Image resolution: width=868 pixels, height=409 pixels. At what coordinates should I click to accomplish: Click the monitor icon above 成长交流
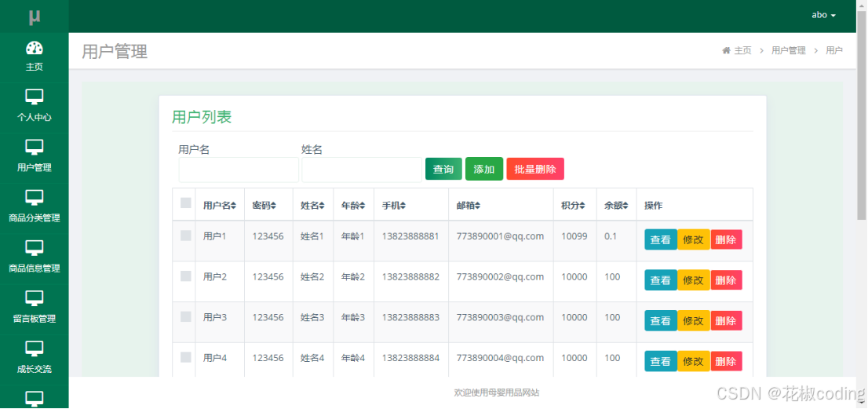pos(35,349)
